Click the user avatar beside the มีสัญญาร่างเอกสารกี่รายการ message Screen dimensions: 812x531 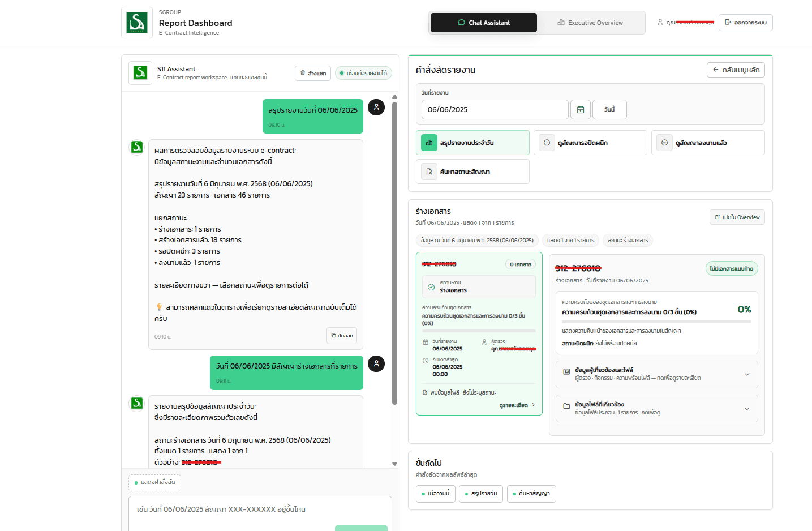pyautogui.click(x=376, y=363)
